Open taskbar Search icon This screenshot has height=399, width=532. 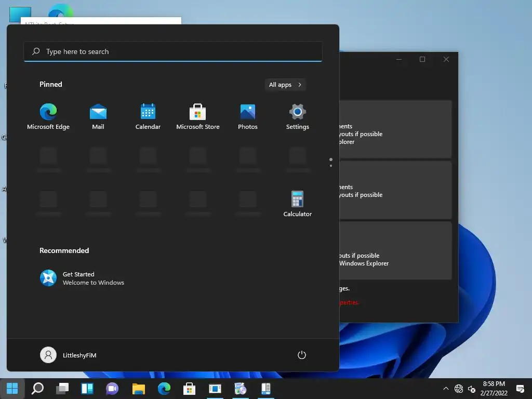37,389
